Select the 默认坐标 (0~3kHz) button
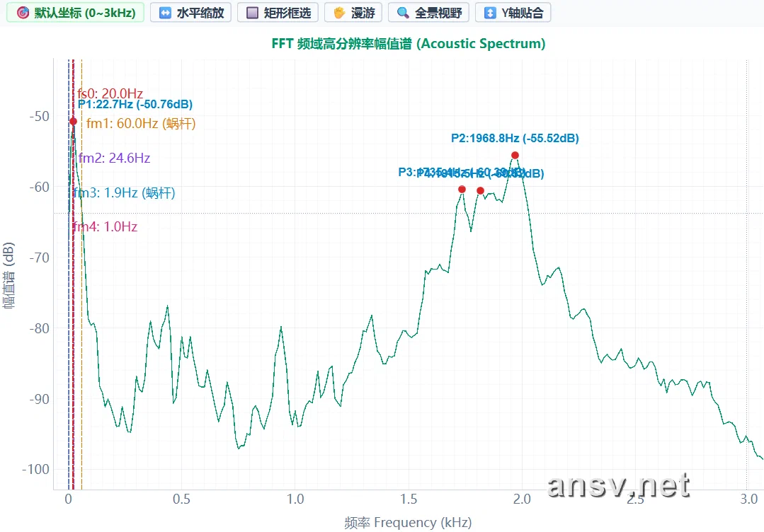 (76, 13)
